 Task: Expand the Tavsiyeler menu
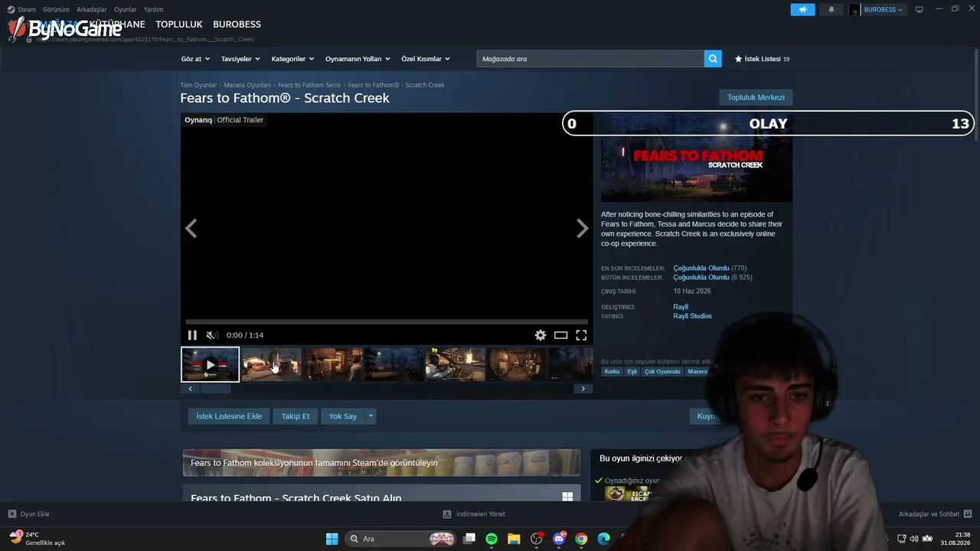tap(240, 59)
